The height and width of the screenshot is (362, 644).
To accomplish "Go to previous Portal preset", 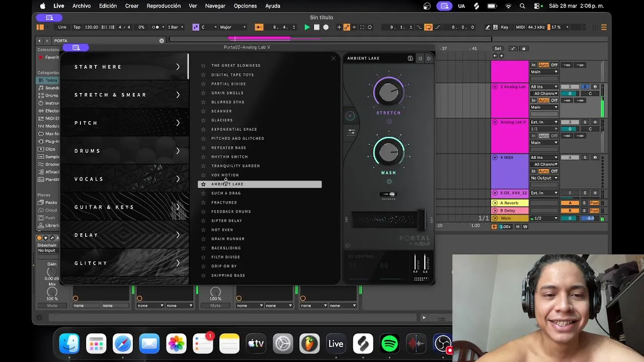I will point(420,58).
